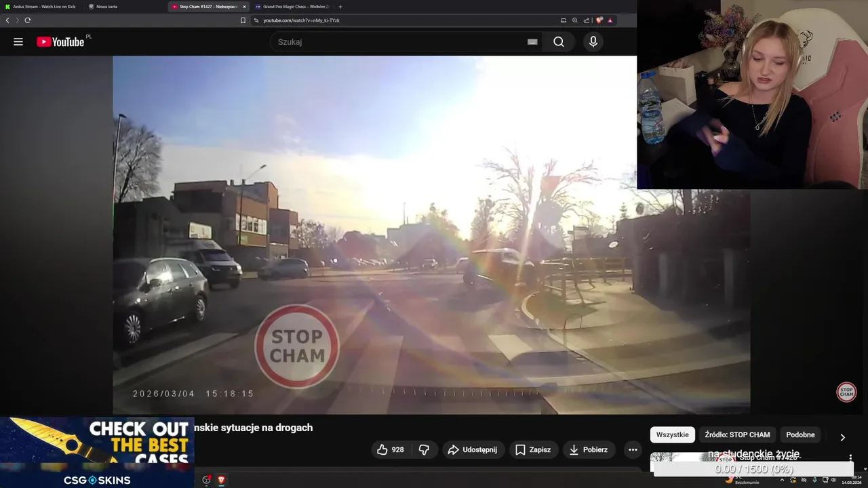Show more filter chips with the arrow
This screenshot has height=488, width=868.
pyautogui.click(x=842, y=437)
